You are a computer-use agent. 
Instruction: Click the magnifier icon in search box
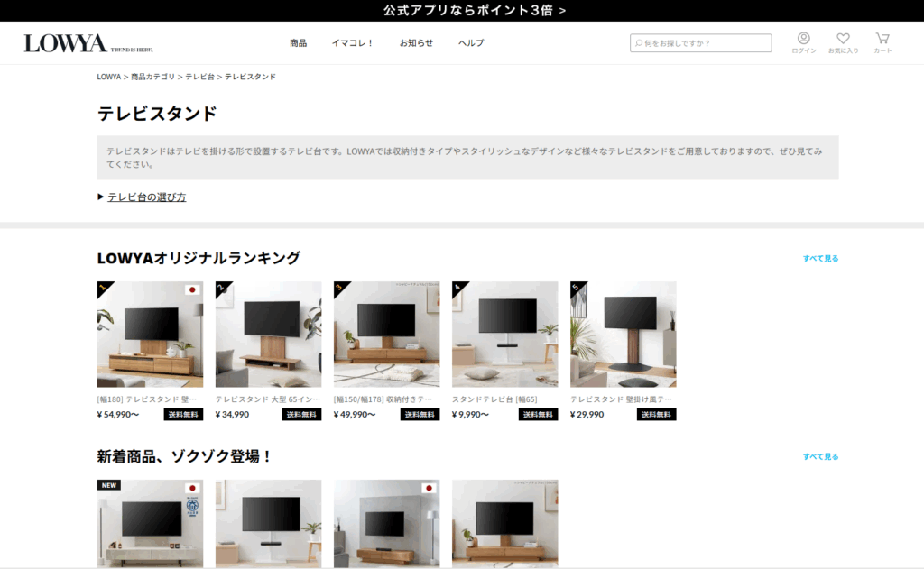pos(639,43)
